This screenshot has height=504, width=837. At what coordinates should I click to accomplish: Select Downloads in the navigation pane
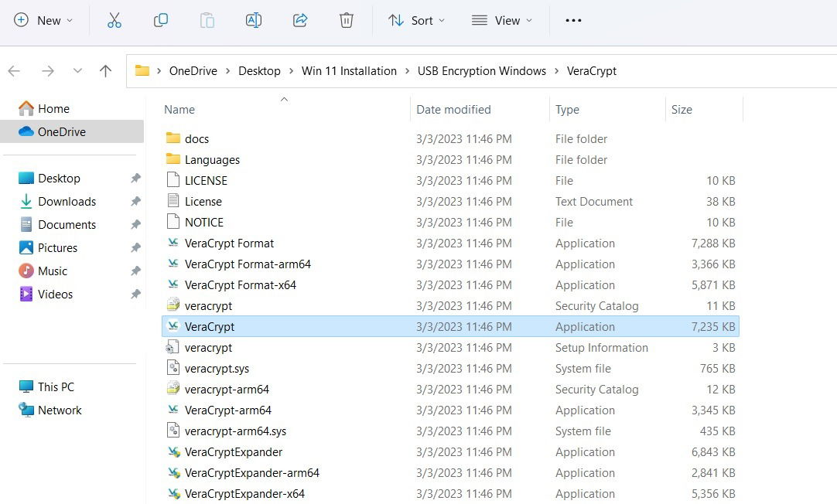click(67, 201)
